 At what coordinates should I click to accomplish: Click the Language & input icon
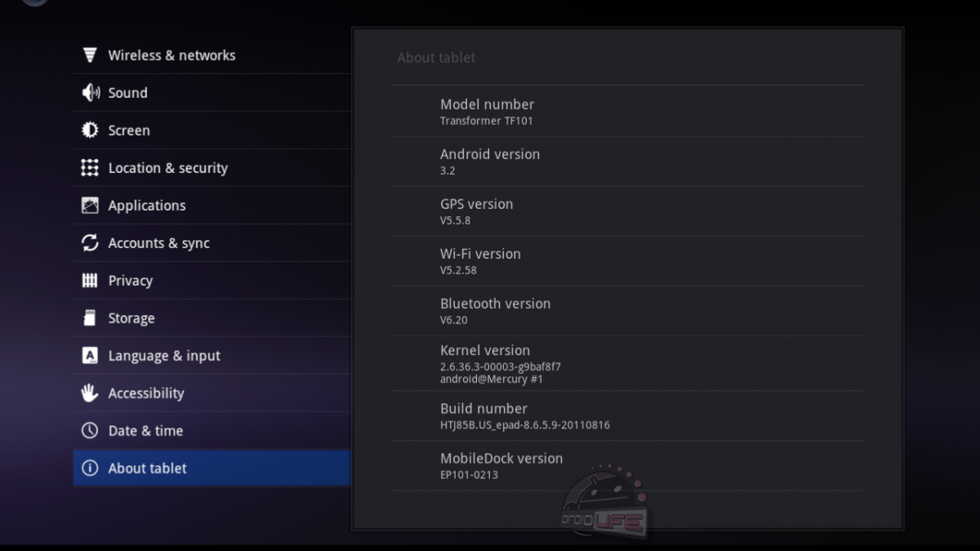click(90, 356)
